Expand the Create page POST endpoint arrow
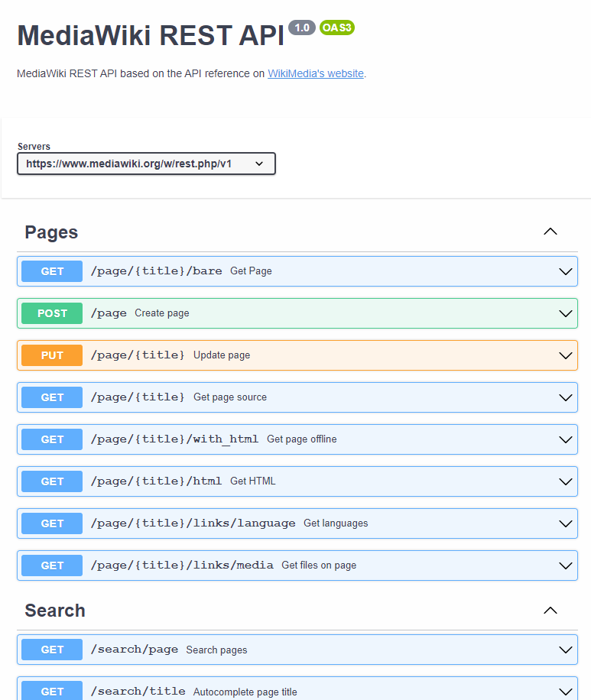591x700 pixels. pos(566,313)
